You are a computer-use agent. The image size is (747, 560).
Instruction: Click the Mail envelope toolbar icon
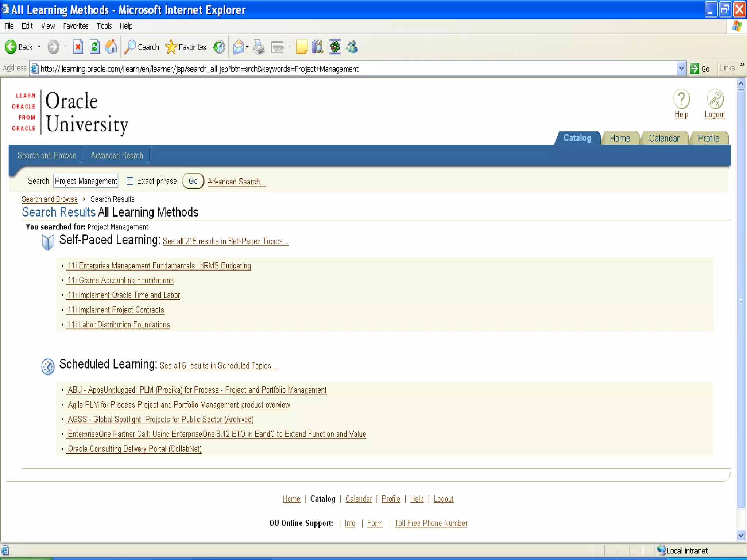pyautogui.click(x=239, y=47)
